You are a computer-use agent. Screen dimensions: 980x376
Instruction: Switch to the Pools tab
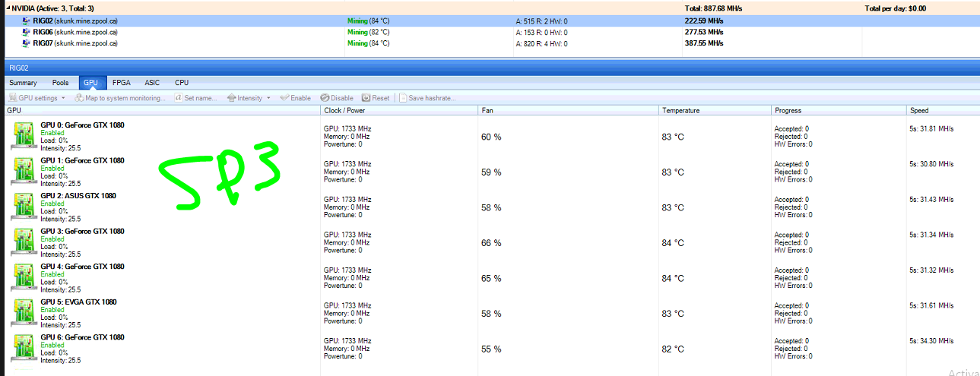tap(60, 83)
